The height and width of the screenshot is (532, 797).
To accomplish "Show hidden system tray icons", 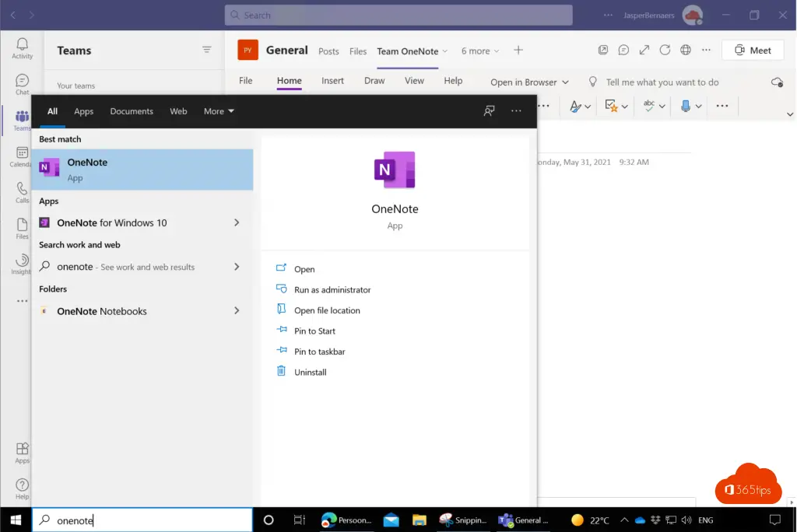I will (624, 520).
